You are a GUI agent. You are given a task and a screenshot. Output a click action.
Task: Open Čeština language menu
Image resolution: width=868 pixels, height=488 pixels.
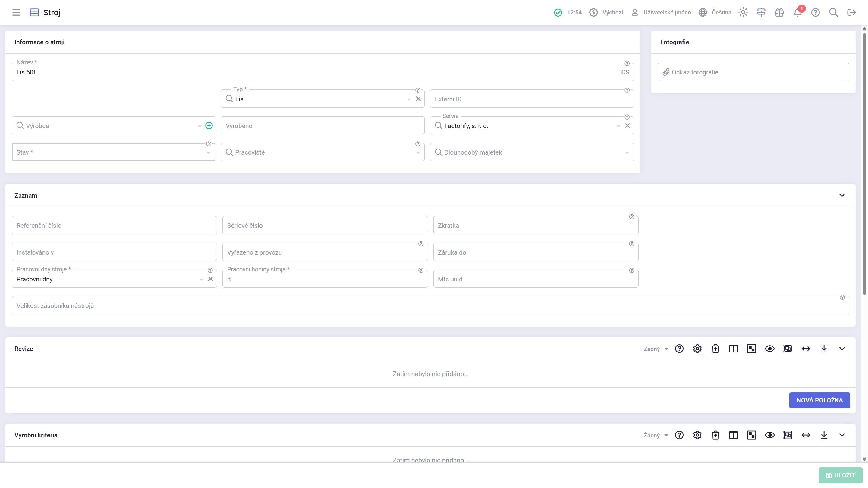715,12
